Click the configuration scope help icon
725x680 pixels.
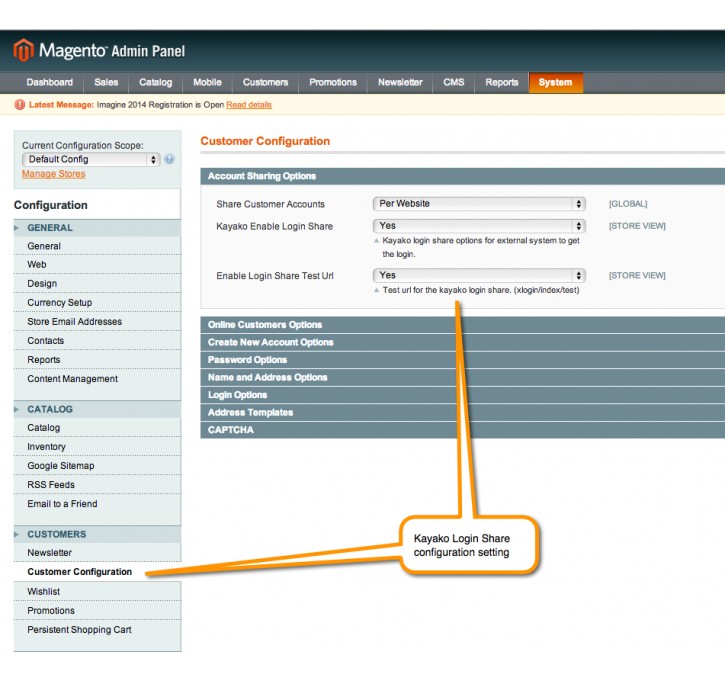coord(169,159)
